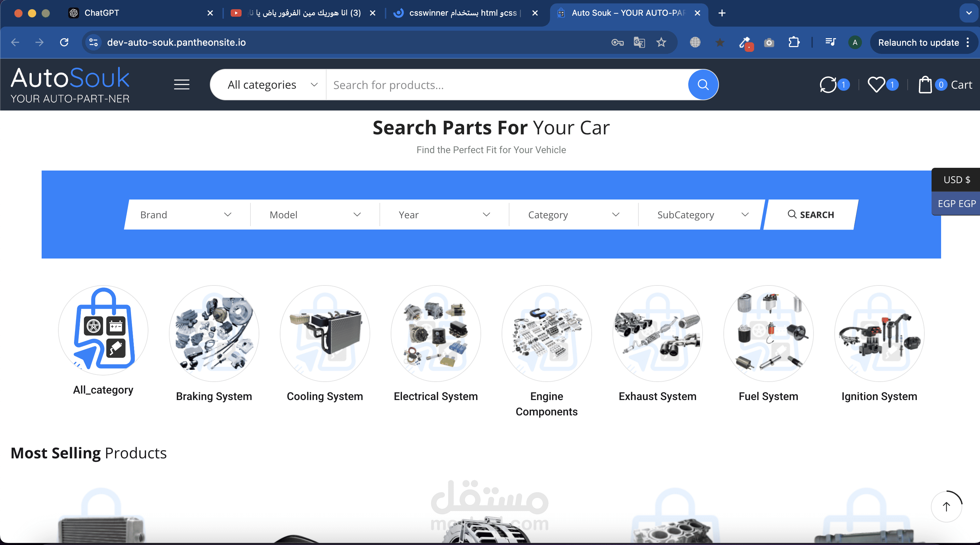Open the shopping cart bag icon
This screenshot has height=545, width=980.
[x=925, y=85]
